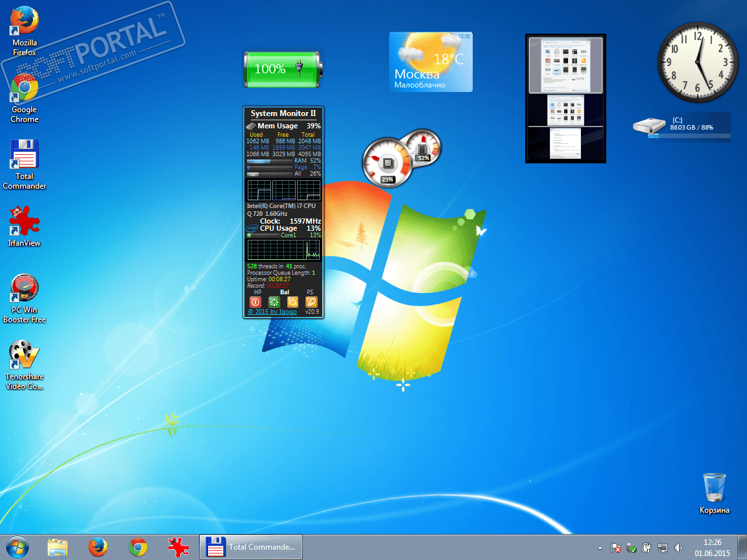Select the Google Chrome desktop shortcut
Screen dimensions: 747x560
point(24,99)
